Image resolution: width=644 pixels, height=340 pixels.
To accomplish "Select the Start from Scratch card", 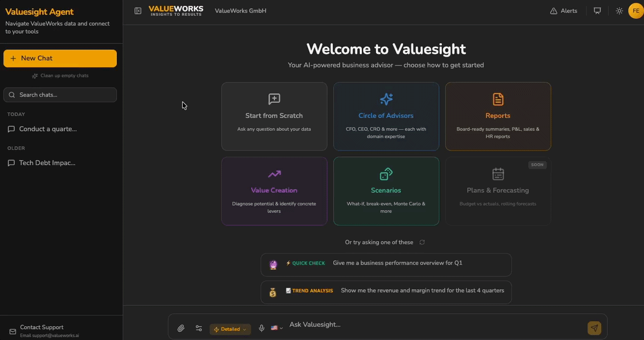I will coord(274,116).
